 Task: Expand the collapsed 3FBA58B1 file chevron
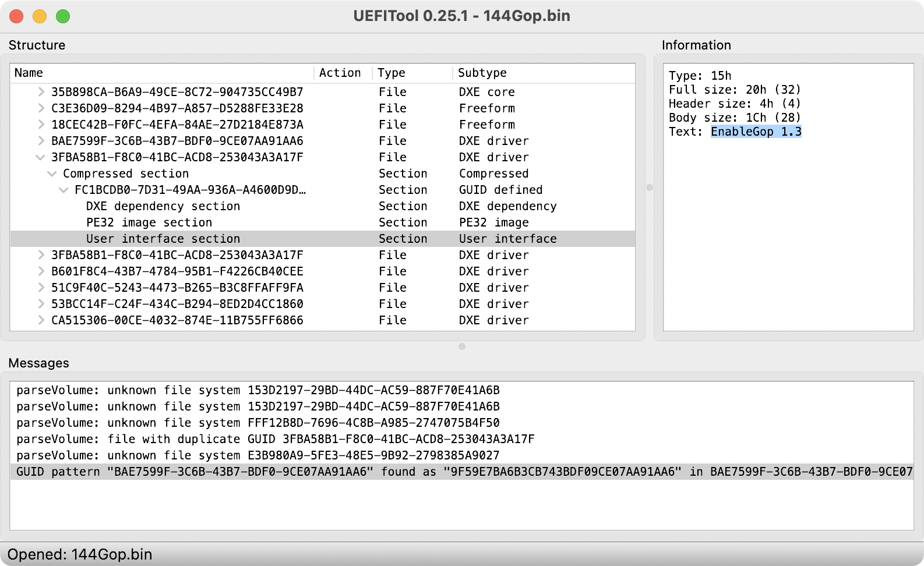[x=41, y=254]
